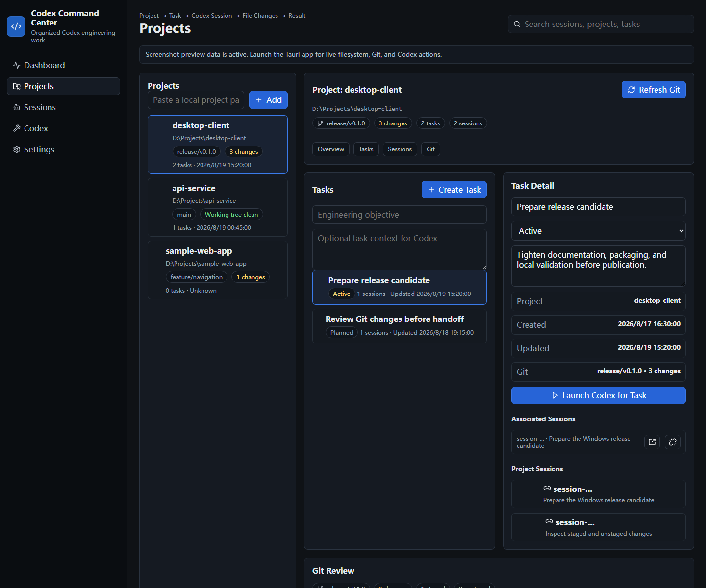This screenshot has height=588, width=706.
Task: Open associated session with external-link icon
Action: (x=652, y=442)
